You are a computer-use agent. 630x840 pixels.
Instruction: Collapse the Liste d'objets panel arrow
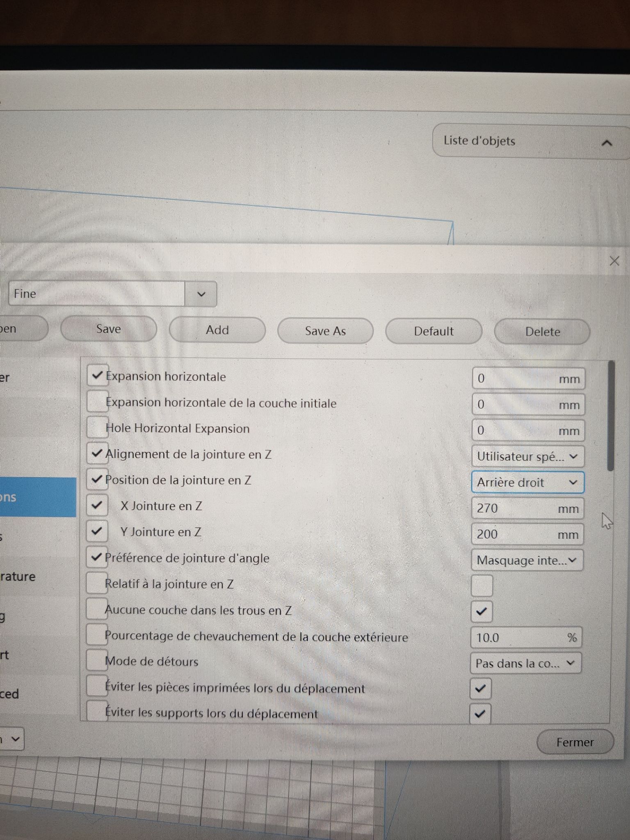pos(606,143)
